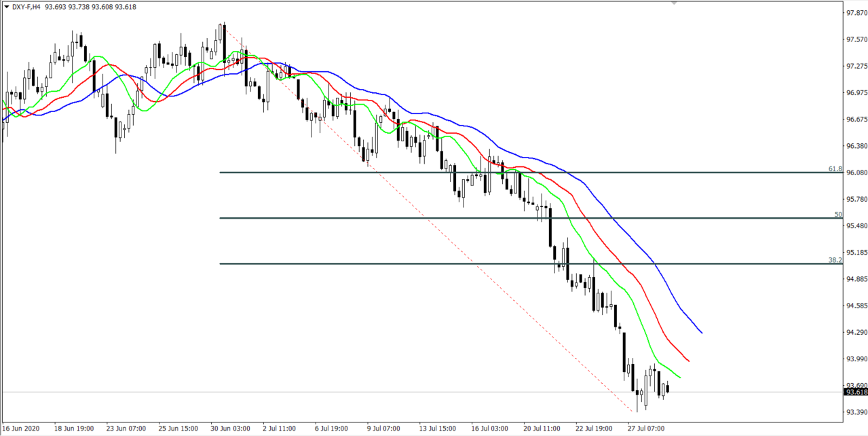868x436 pixels.
Task: Click the 94.885 price scale label
Action: (x=854, y=279)
